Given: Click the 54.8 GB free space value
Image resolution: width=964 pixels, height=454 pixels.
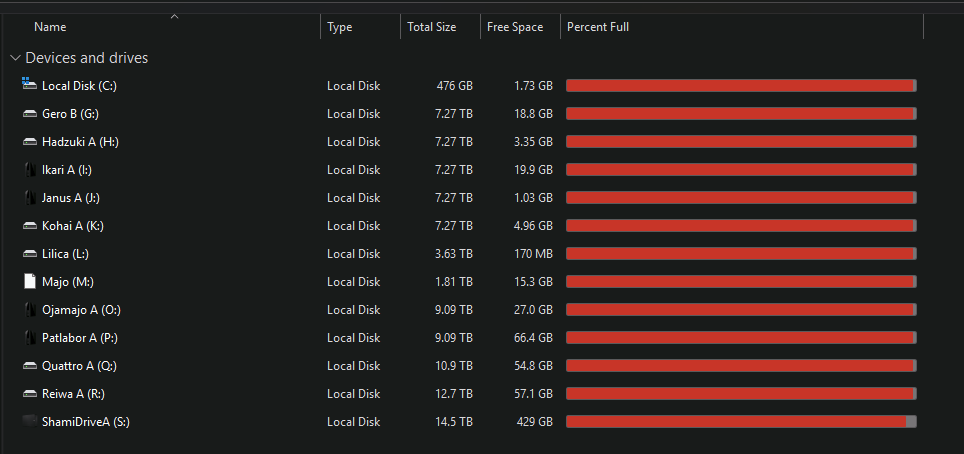Looking at the screenshot, I should tap(533, 365).
